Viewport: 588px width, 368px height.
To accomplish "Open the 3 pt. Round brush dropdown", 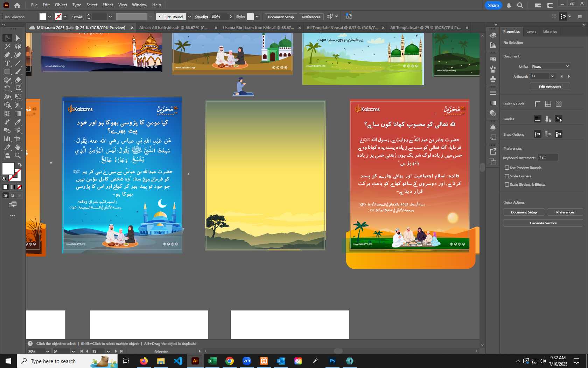I will pos(189,16).
